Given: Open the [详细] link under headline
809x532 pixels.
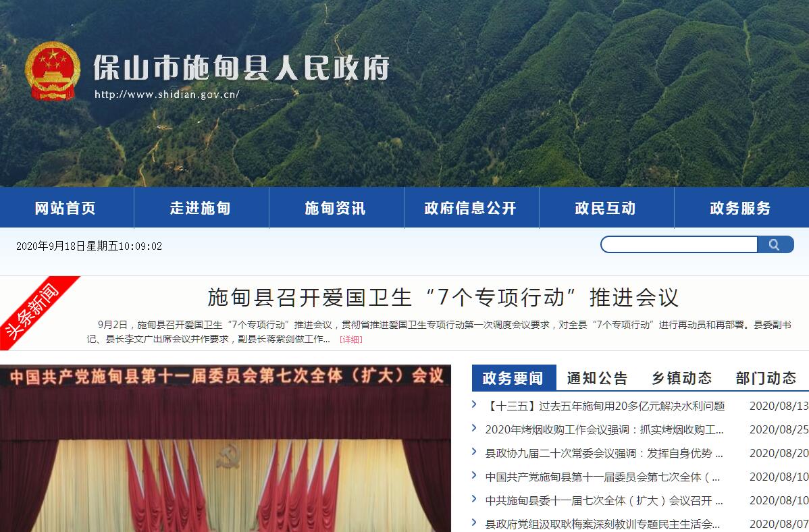Looking at the screenshot, I should 351,340.
